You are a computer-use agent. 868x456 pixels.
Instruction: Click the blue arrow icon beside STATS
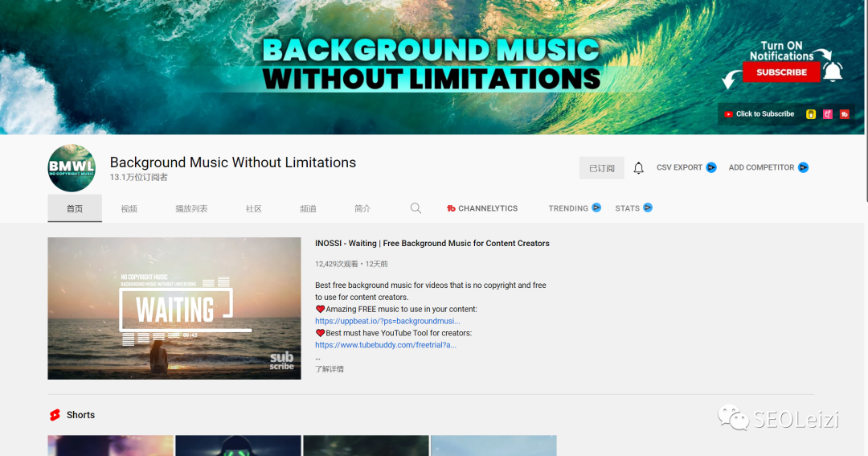648,207
